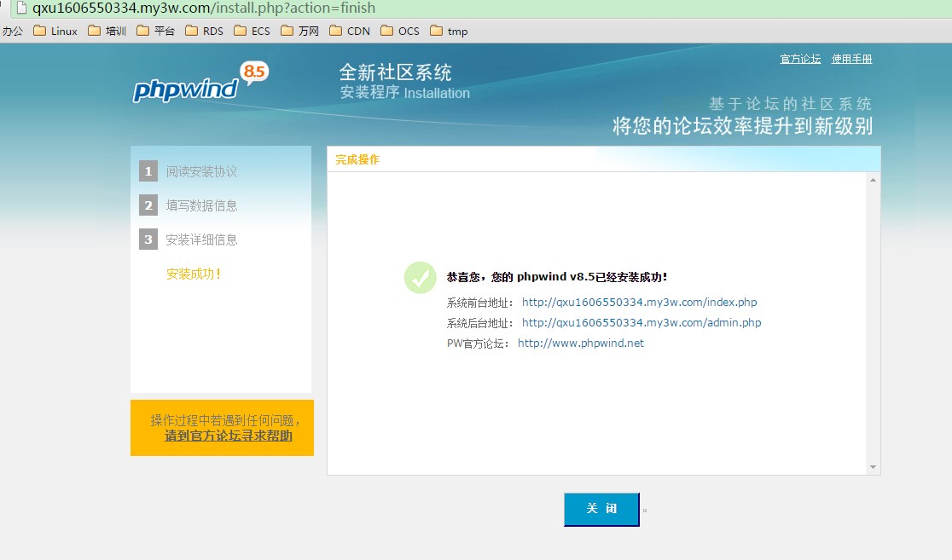Open the ECS bookmarks folder
This screenshot has width=952, height=560.
coord(252,31)
